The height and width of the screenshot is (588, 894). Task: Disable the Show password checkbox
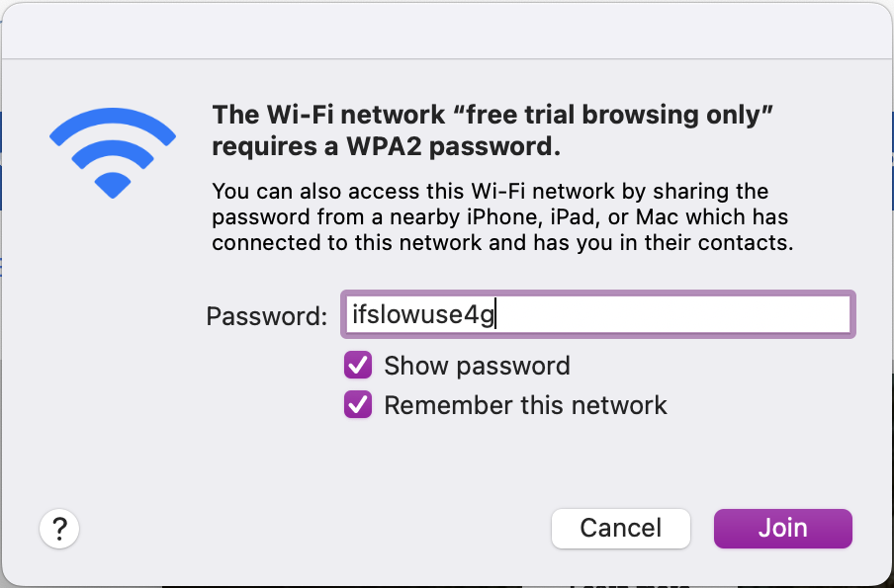pos(357,366)
